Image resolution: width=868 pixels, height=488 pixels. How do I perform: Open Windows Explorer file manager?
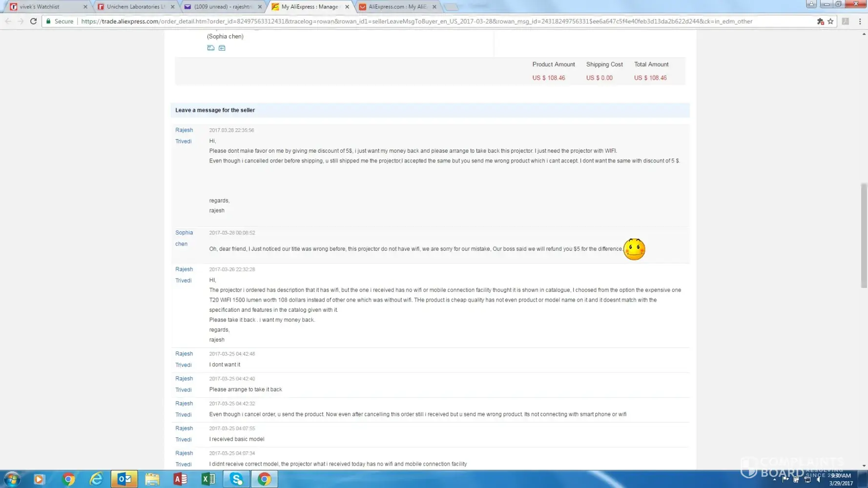tap(152, 479)
